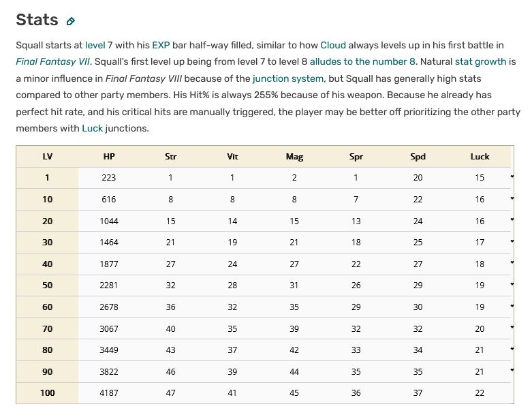The width and height of the screenshot is (532, 417).
Task: Click Str value '36' in level 60 row
Action: click(x=171, y=307)
